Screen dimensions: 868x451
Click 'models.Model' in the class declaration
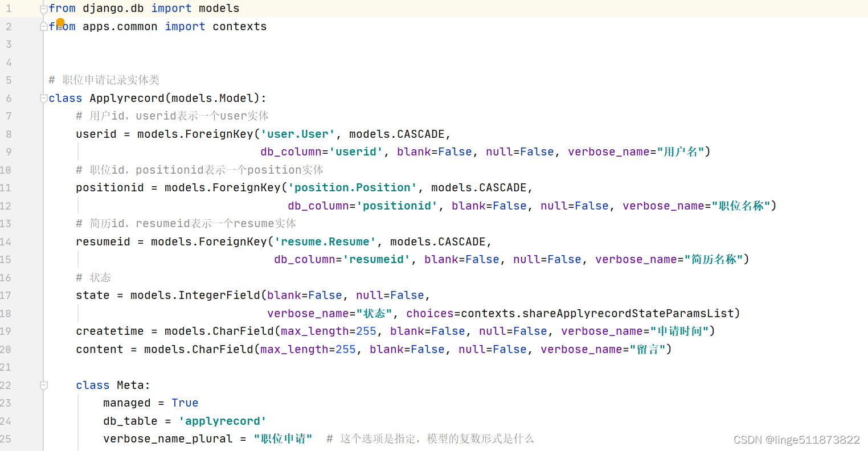point(212,99)
